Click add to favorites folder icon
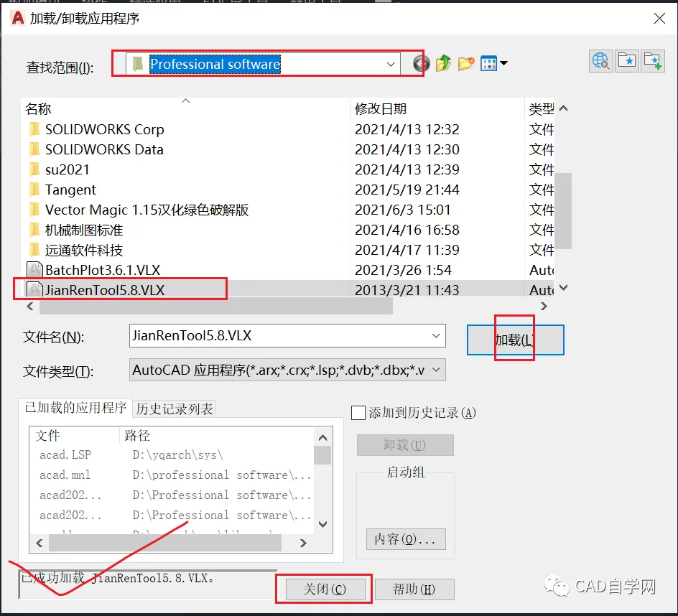 click(x=652, y=61)
